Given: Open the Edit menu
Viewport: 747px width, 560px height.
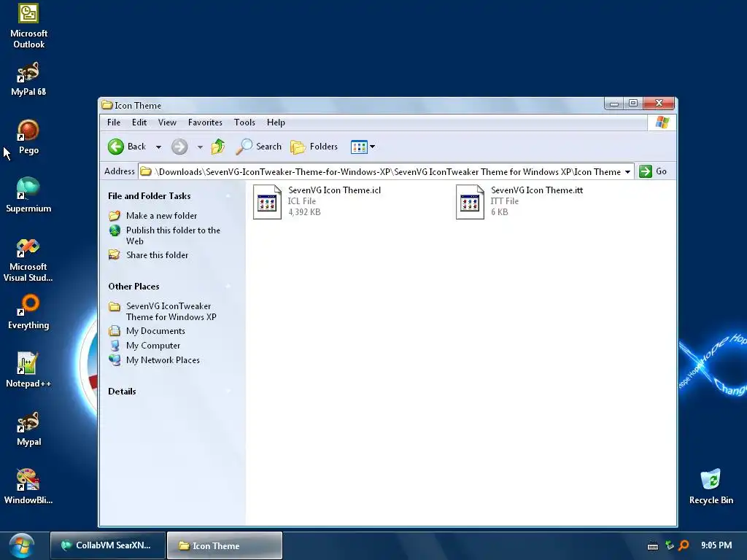Looking at the screenshot, I should coord(139,122).
